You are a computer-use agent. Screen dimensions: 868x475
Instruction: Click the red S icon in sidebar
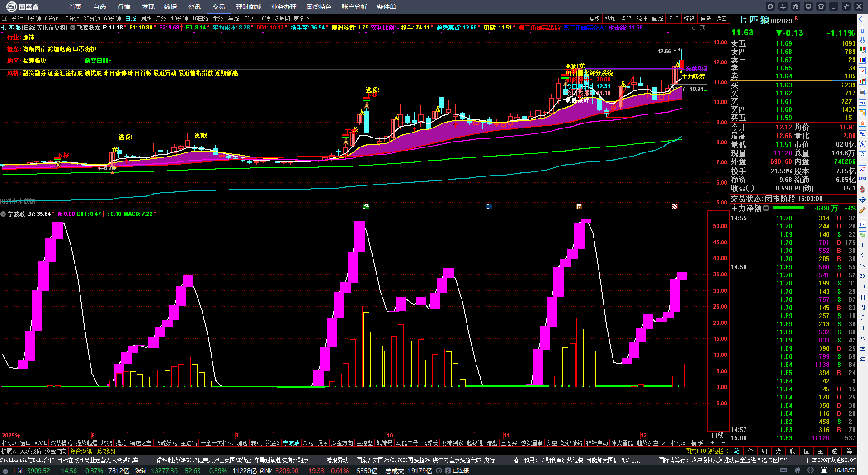coord(863,189)
